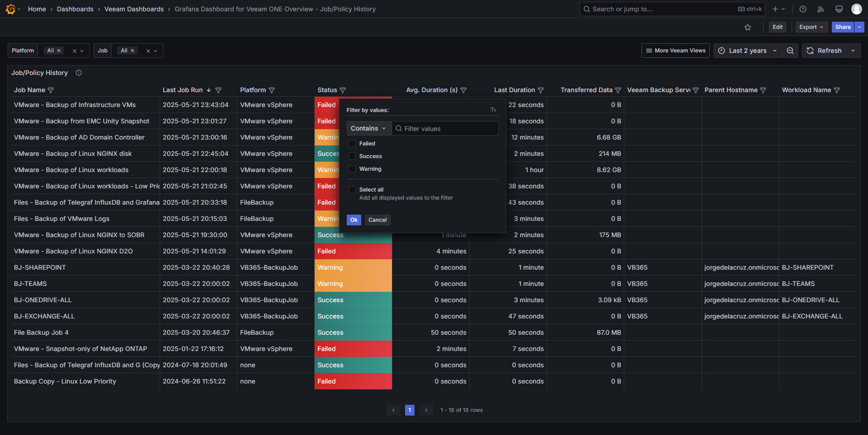Remove the All tag from Job filter
Image resolution: width=868 pixels, height=435 pixels.
[132, 51]
